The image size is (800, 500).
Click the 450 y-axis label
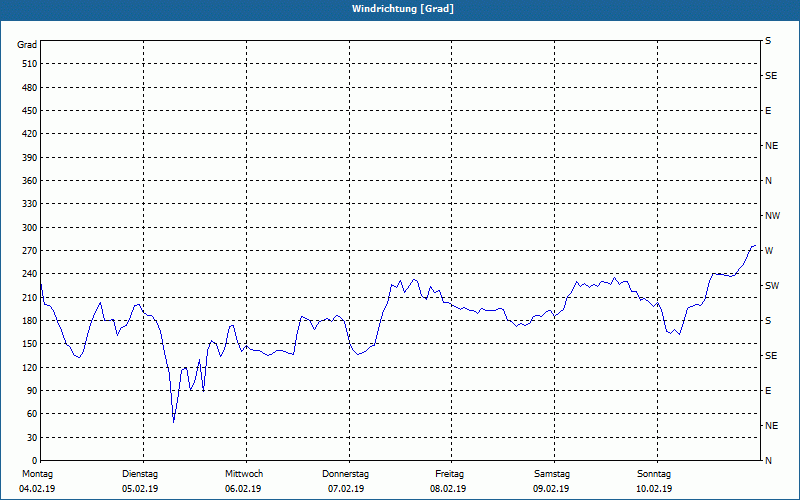click(x=30, y=111)
